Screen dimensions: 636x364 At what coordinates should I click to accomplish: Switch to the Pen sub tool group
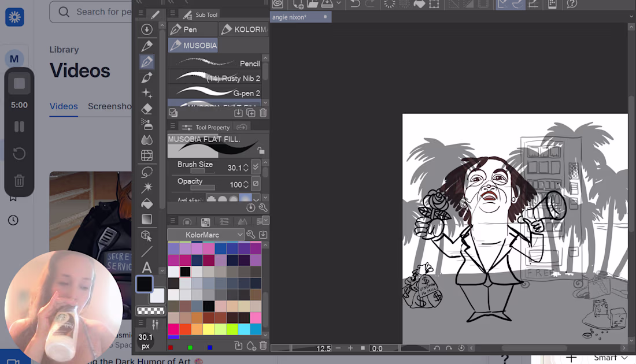[193, 29]
